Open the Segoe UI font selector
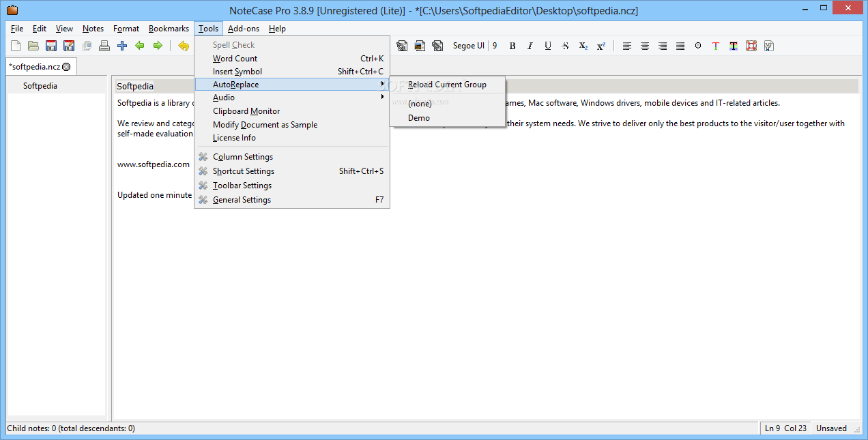The height and width of the screenshot is (440, 868). [x=469, y=46]
